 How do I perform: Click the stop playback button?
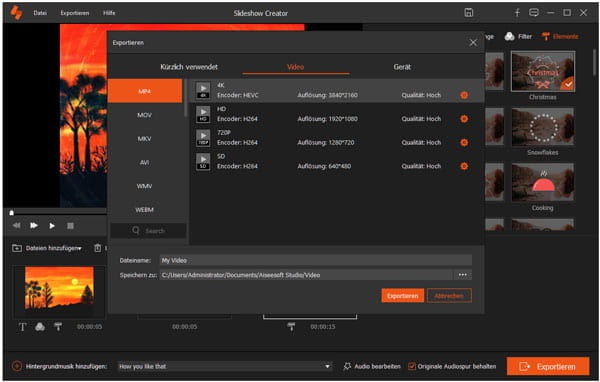(x=70, y=225)
